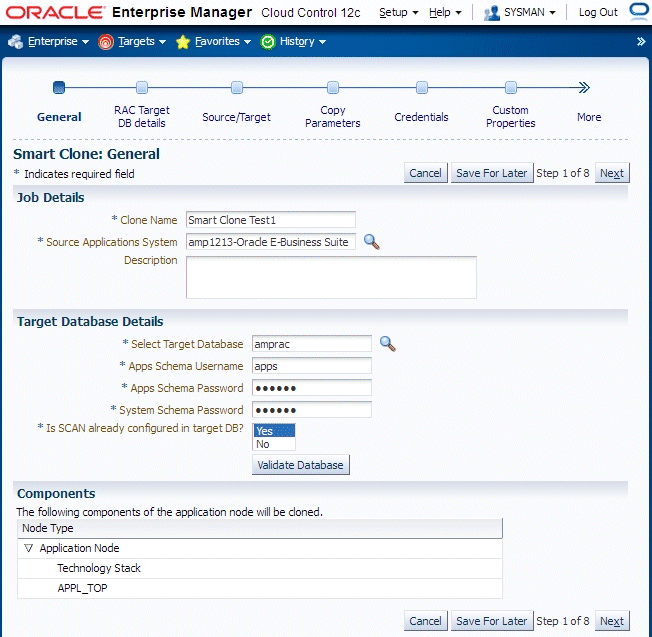Image resolution: width=652 pixels, height=637 pixels.
Task: Open the Setup dropdown menu
Action: tap(398, 12)
